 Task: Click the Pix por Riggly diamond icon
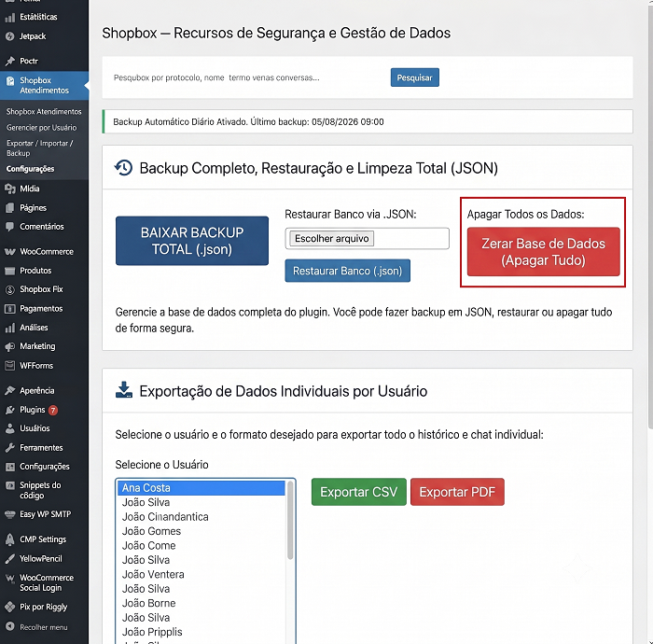tap(10, 607)
